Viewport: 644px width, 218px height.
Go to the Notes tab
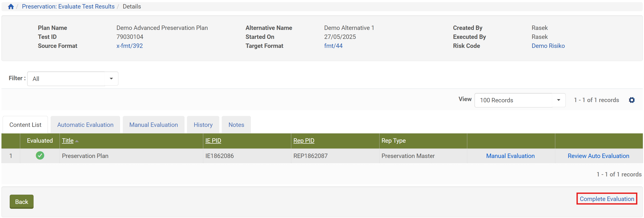coord(236,125)
